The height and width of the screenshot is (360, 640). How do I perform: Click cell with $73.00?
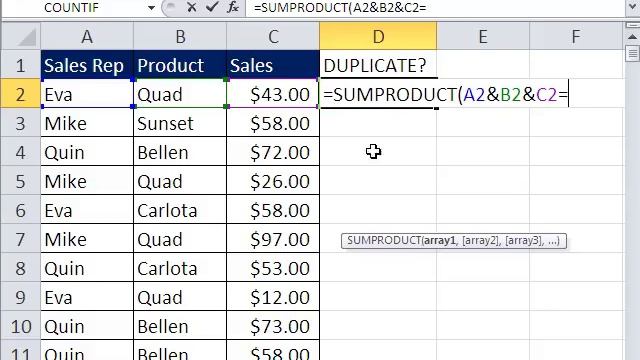[273, 326]
